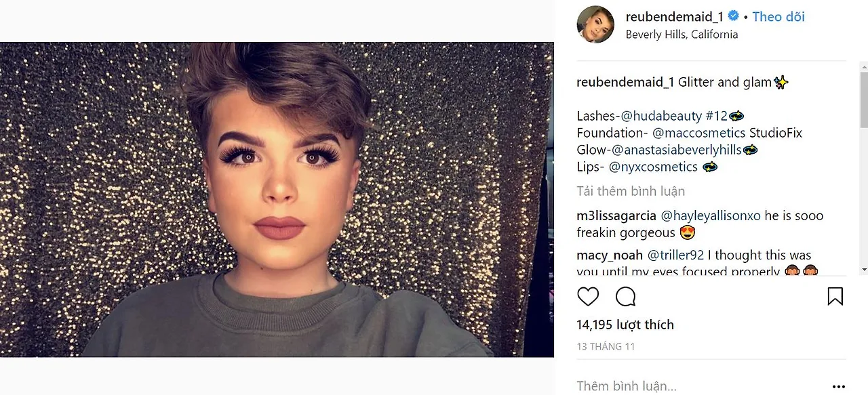Load more comments via Tải thêm bình luận
The width and height of the screenshot is (868, 395).
[x=631, y=191]
